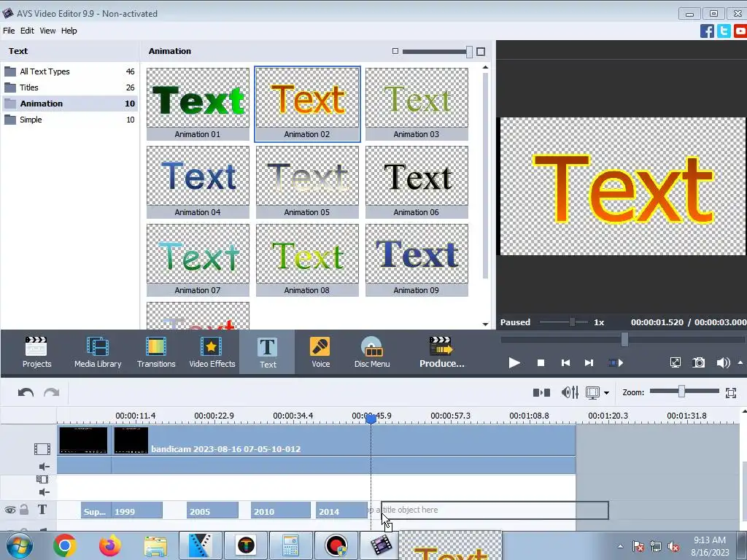Image resolution: width=747 pixels, height=560 pixels.
Task: Select the Animation 09 preset
Action: pos(417,260)
